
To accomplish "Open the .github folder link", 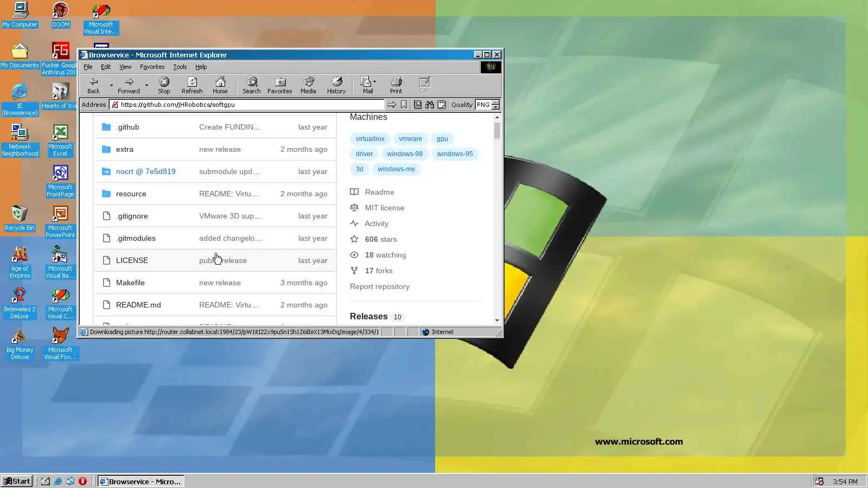I will [127, 127].
